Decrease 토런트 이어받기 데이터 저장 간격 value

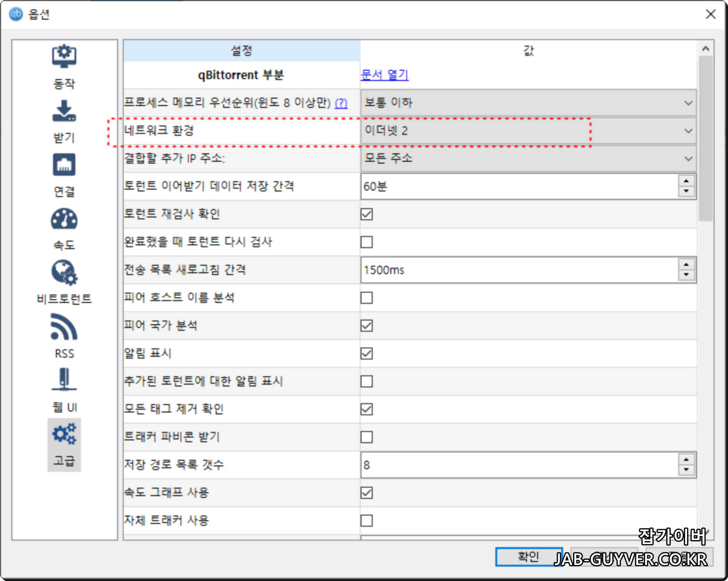[686, 191]
